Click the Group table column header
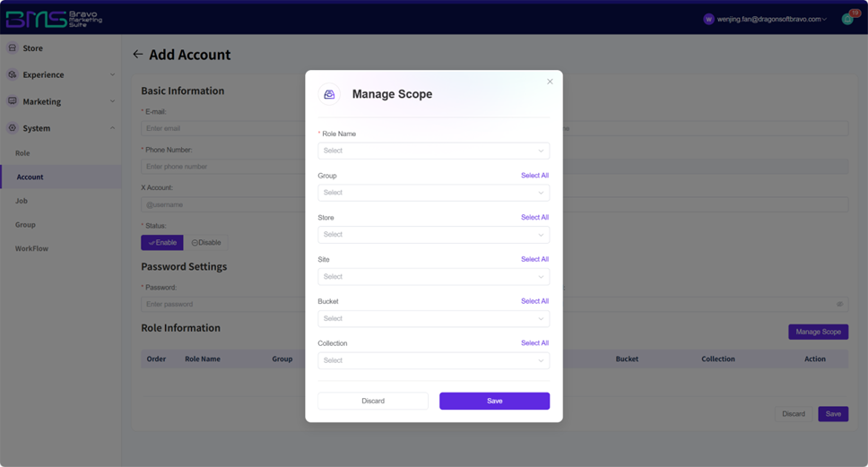This screenshot has height=467, width=868. click(x=282, y=359)
